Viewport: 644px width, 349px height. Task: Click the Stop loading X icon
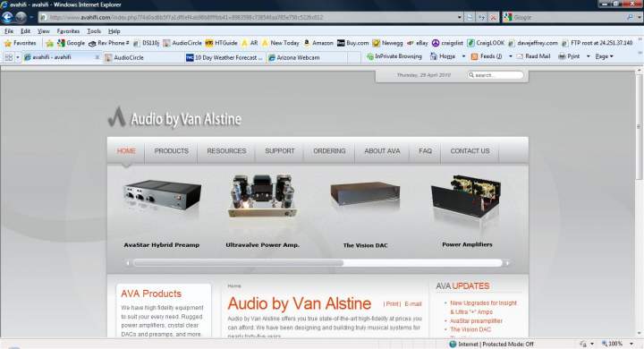pos(493,17)
